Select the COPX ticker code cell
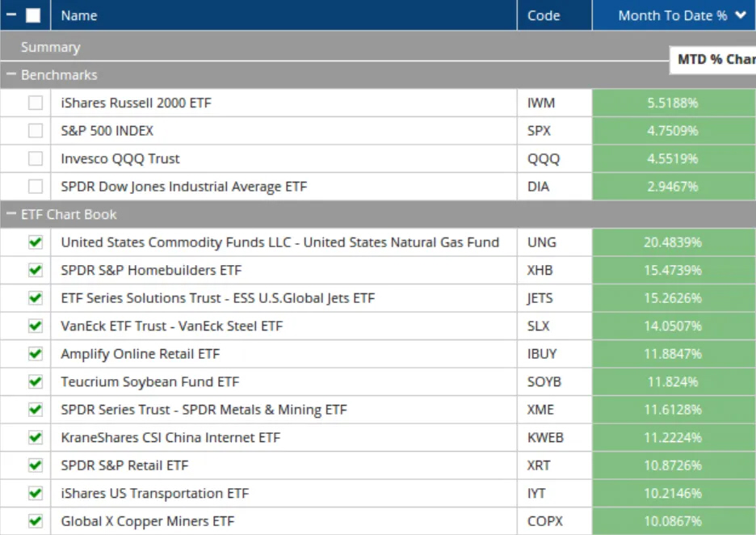 pyautogui.click(x=545, y=522)
